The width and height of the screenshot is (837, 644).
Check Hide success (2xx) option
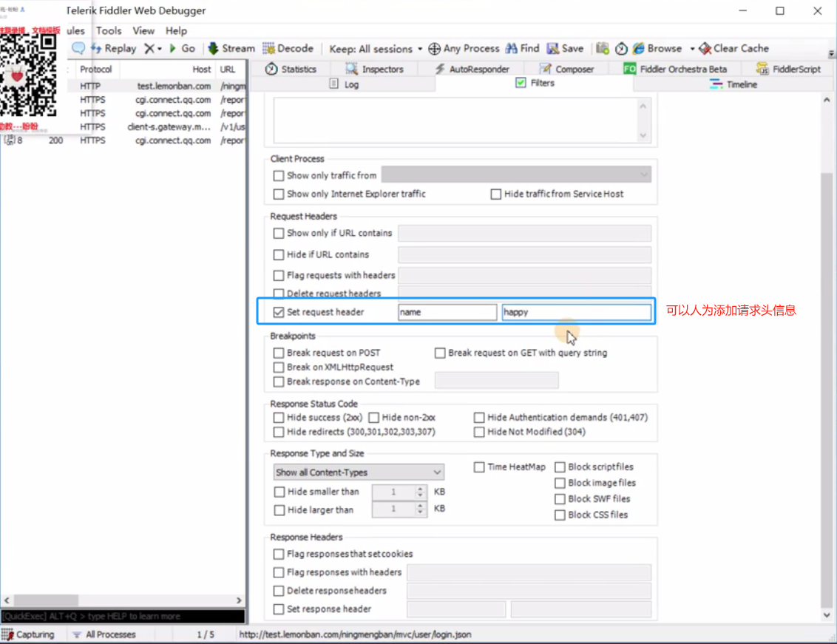click(x=278, y=418)
